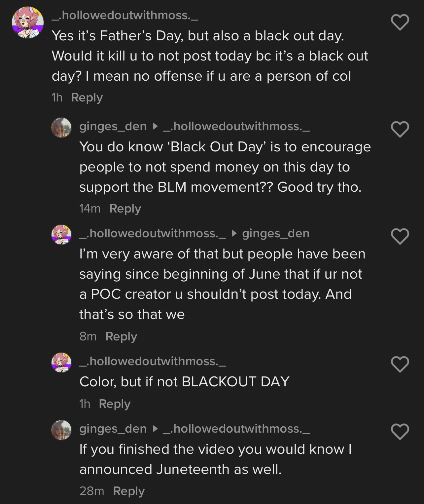Reply to the top Father's Day comment
The height and width of the screenshot is (504, 424).
[87, 97]
